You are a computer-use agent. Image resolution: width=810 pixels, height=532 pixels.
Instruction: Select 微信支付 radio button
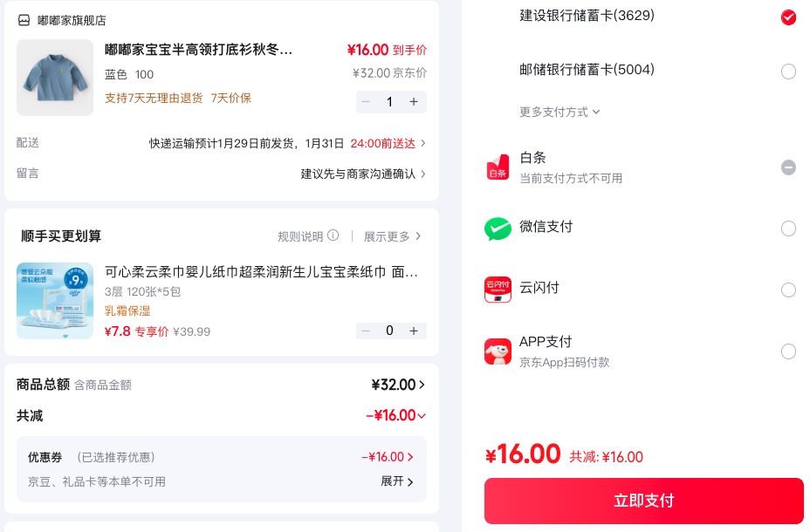[x=788, y=228]
